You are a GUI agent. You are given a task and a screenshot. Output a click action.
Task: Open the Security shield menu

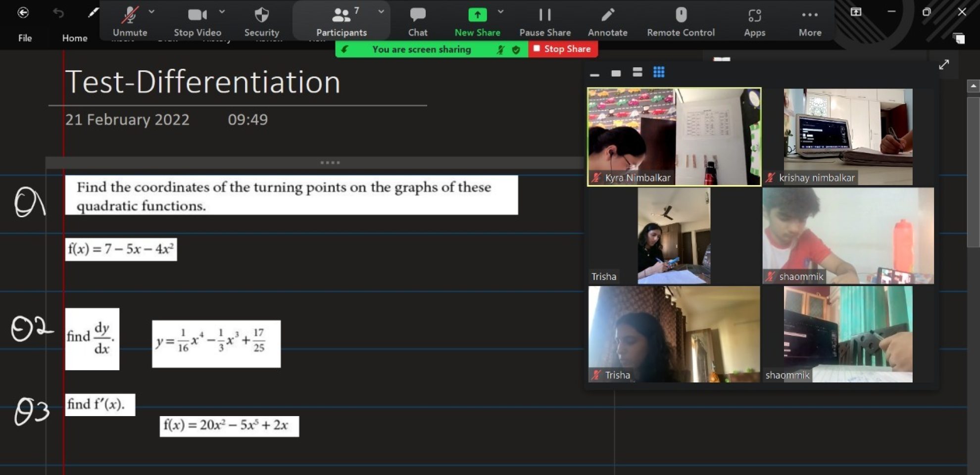261,22
